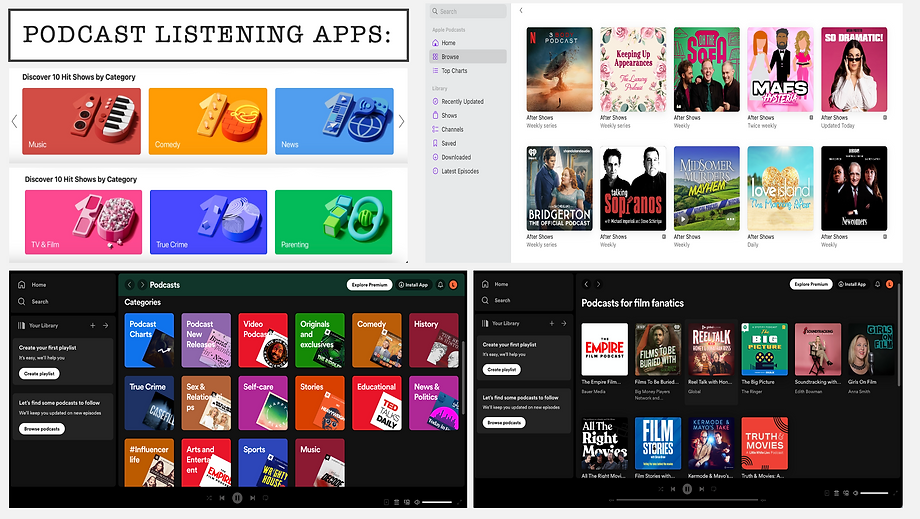920x519 pixels.
Task: Go back using Apple Podcasts chevron
Action: (x=520, y=11)
